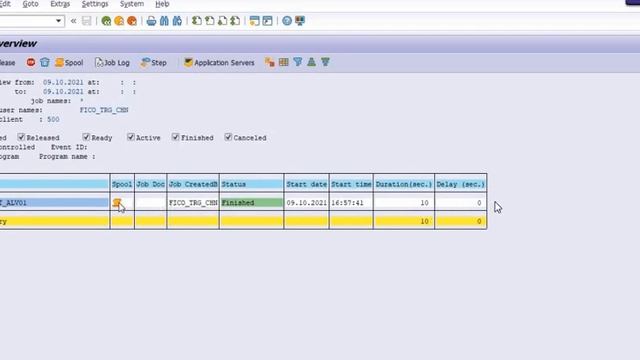640x360 pixels.
Task: Open the spool list icon in job row
Action: 117,202
